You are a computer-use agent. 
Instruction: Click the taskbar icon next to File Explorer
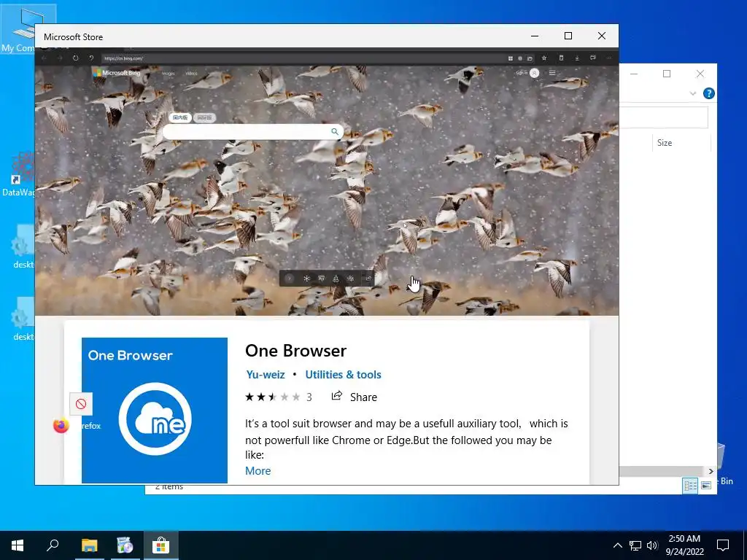125,545
